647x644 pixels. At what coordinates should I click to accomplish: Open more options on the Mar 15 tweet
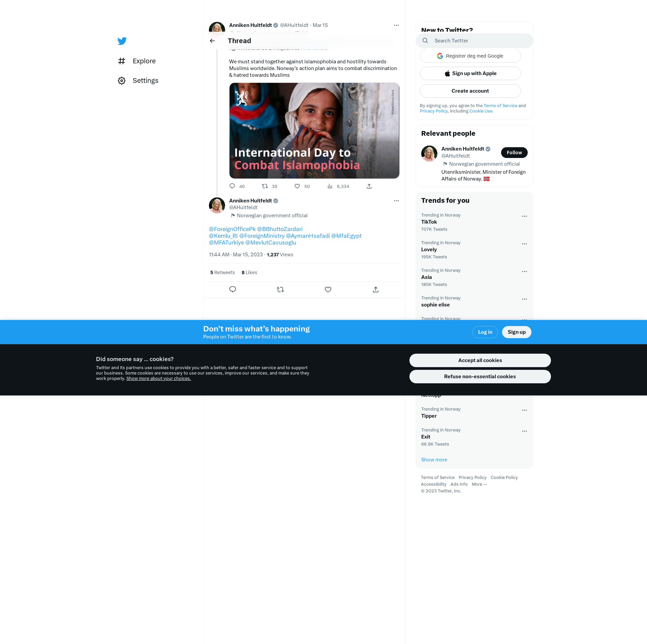[x=396, y=25]
